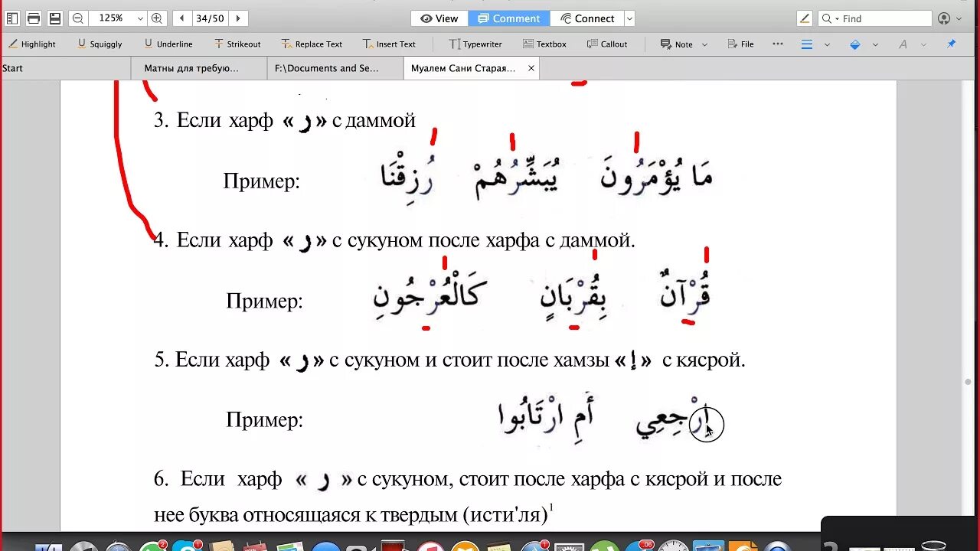Image resolution: width=980 pixels, height=551 pixels.
Task: Select the Strikeout tool
Action: tap(237, 44)
